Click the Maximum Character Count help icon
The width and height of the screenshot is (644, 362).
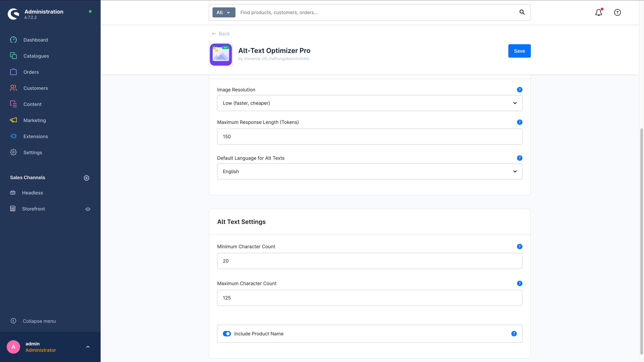tap(520, 283)
